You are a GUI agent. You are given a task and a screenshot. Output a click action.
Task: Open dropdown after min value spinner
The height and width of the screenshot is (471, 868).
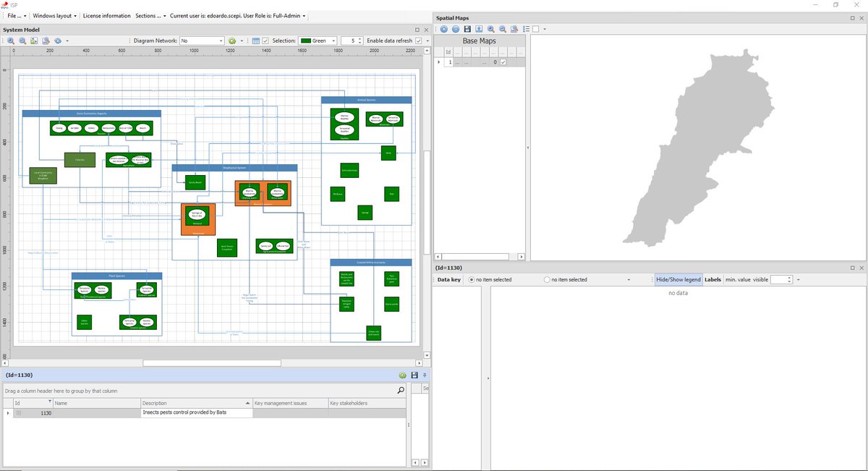coord(798,279)
